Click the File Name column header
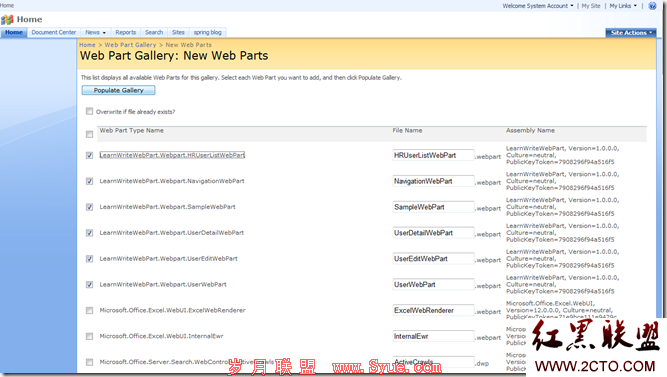The width and height of the screenshot is (667, 377). pyautogui.click(x=407, y=131)
